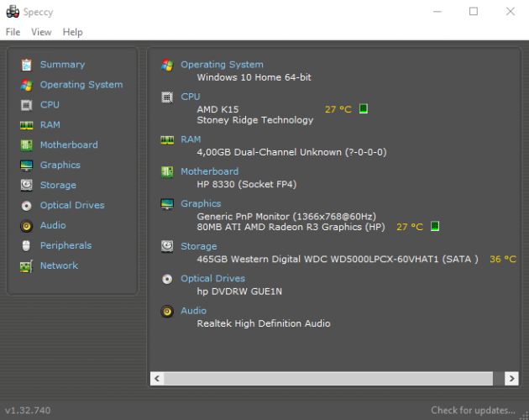Click the Audio speaker icon in sidebar
Image resolution: width=529 pixels, height=420 pixels.
pos(26,225)
